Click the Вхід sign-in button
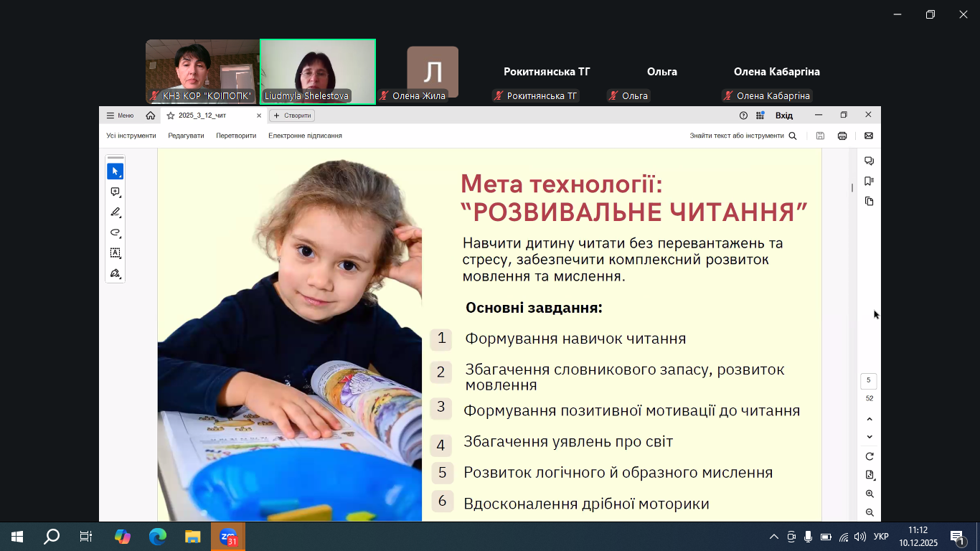Image resolution: width=980 pixels, height=551 pixels. (x=784, y=116)
